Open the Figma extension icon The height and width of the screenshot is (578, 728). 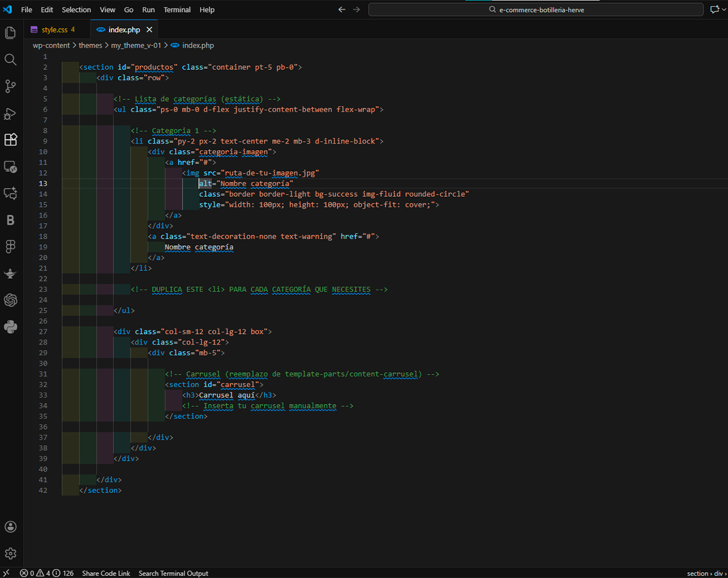point(10,247)
